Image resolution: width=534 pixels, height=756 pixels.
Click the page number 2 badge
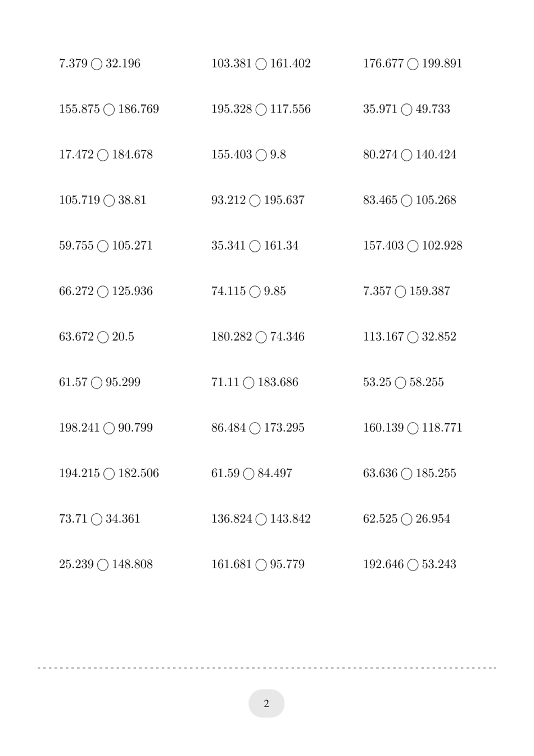point(266,703)
